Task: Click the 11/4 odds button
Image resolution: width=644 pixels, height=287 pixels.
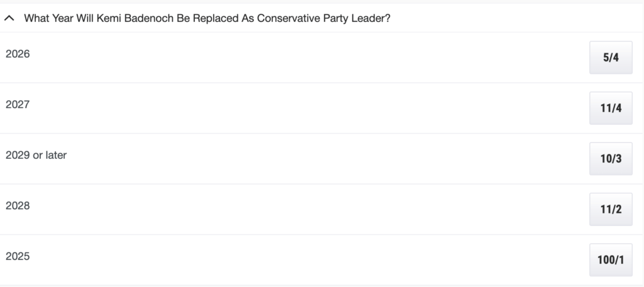Action: pos(611,108)
